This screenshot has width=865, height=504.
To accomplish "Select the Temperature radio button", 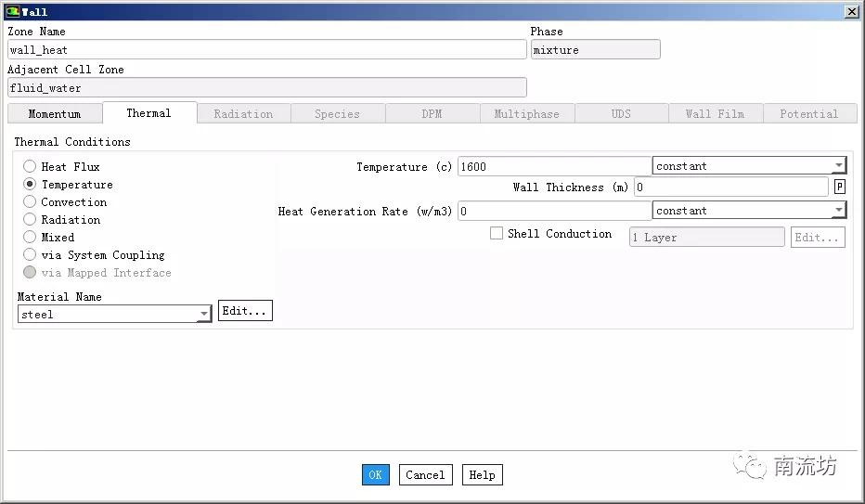I will (x=30, y=184).
